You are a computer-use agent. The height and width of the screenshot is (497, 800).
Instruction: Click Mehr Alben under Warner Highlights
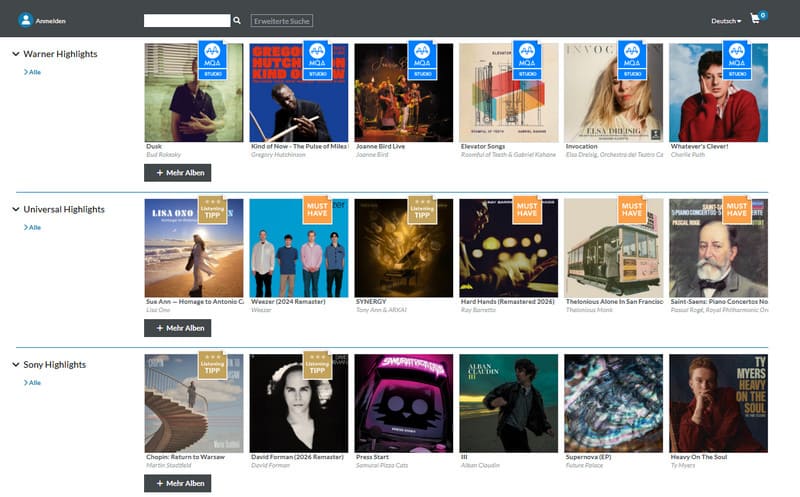click(x=178, y=172)
